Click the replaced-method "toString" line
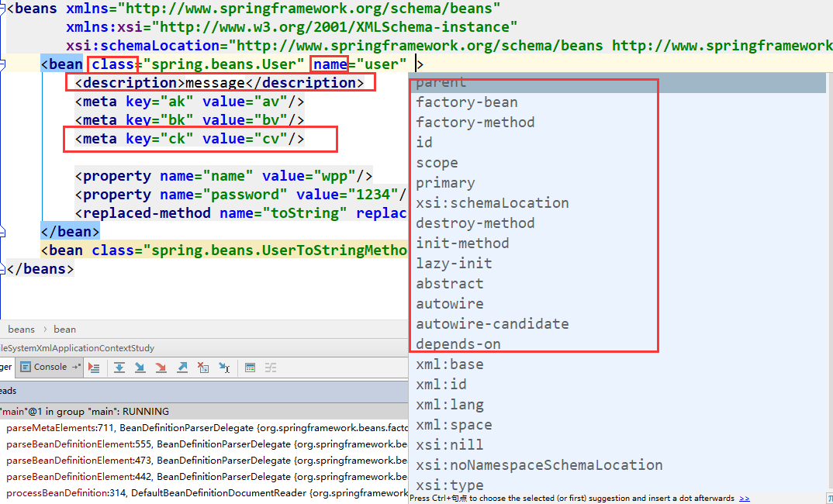The width and height of the screenshot is (833, 504). (x=242, y=213)
